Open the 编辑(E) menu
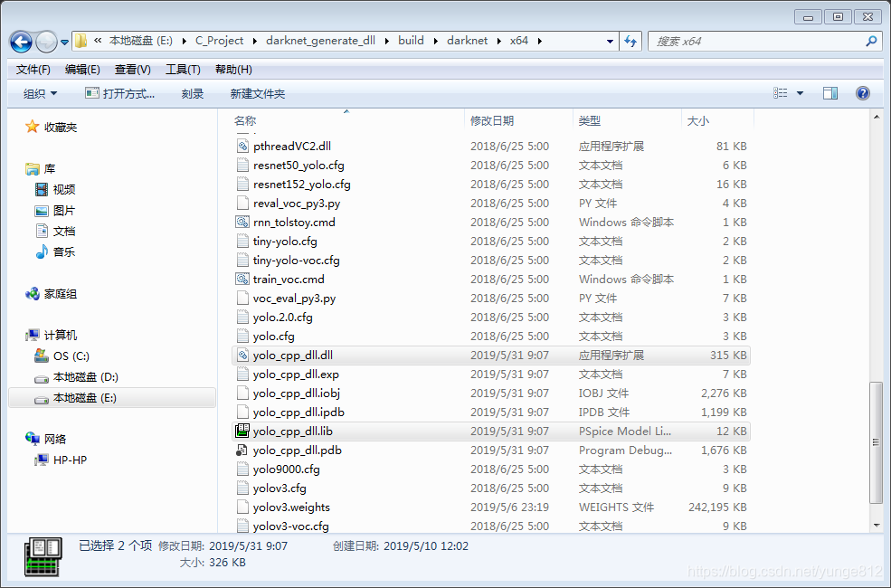891x588 pixels. tap(82, 70)
